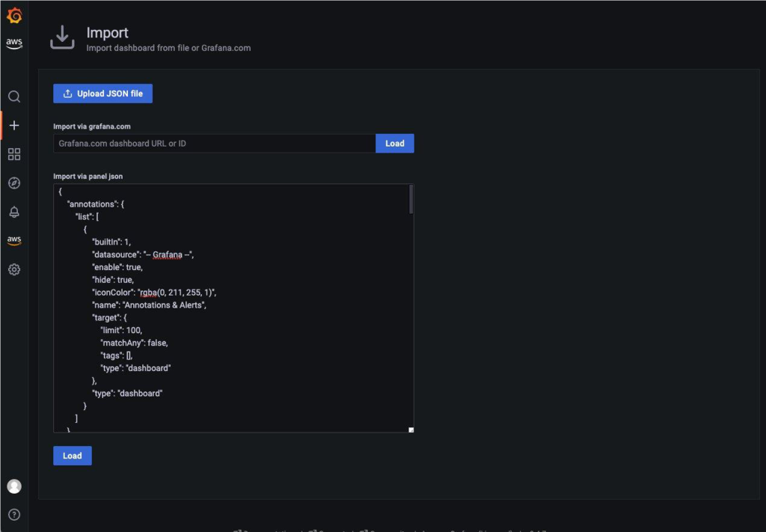Click the Create plus icon in sidebar

point(13,125)
